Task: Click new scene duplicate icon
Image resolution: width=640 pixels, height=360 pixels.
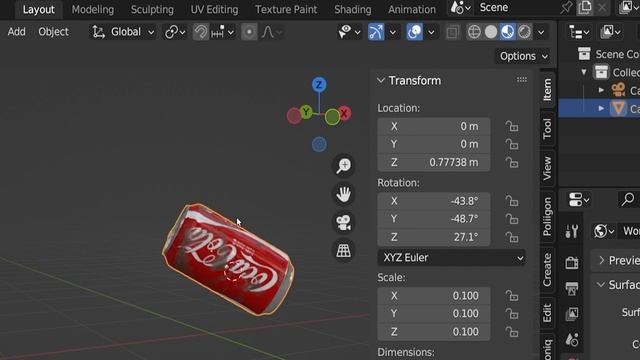Action: [584, 8]
